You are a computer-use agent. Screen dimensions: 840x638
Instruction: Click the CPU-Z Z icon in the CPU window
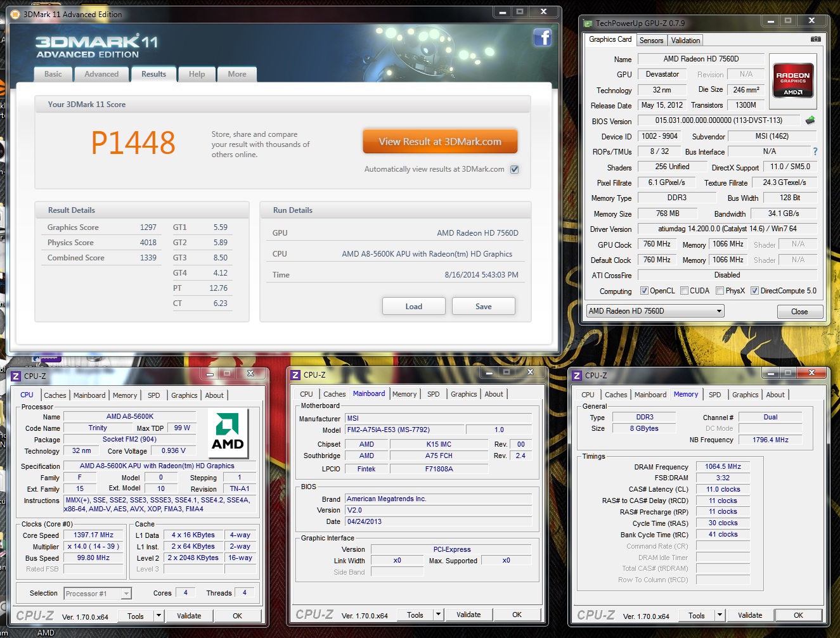click(x=16, y=376)
